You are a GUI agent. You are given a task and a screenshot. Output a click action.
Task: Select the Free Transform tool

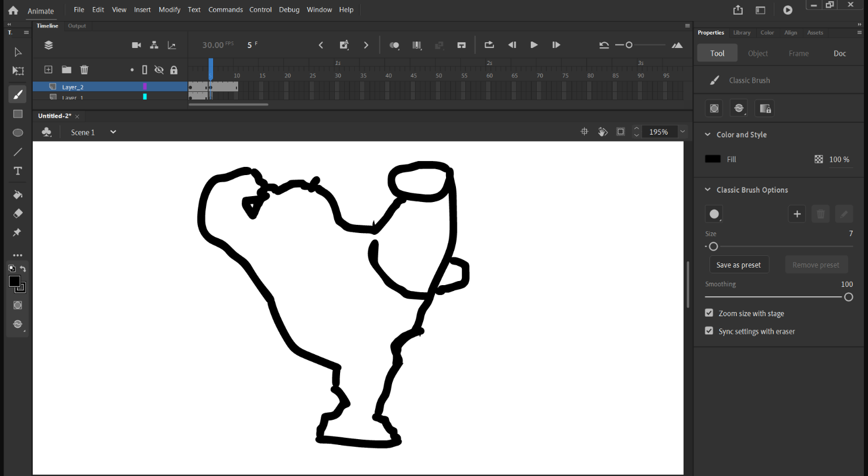point(18,71)
